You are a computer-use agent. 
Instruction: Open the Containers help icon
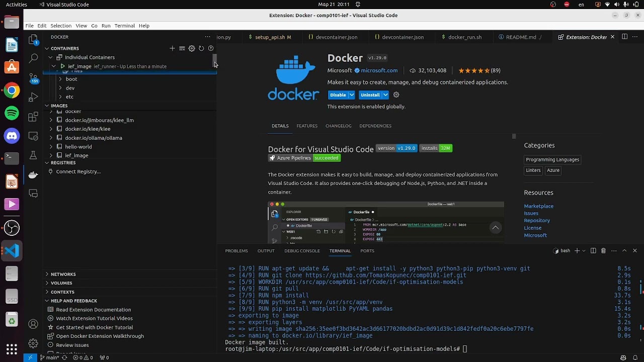click(211, 48)
